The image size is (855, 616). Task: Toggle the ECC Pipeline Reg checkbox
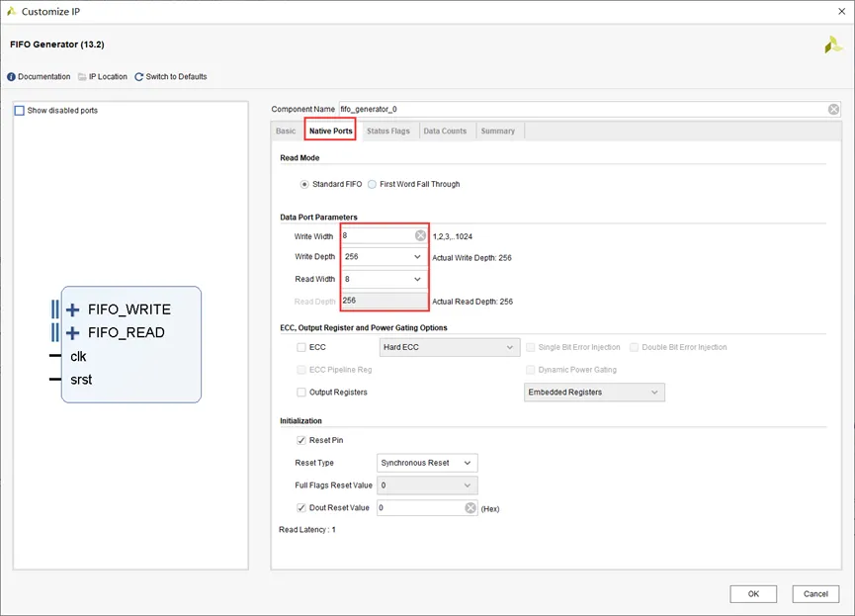pyautogui.click(x=301, y=370)
